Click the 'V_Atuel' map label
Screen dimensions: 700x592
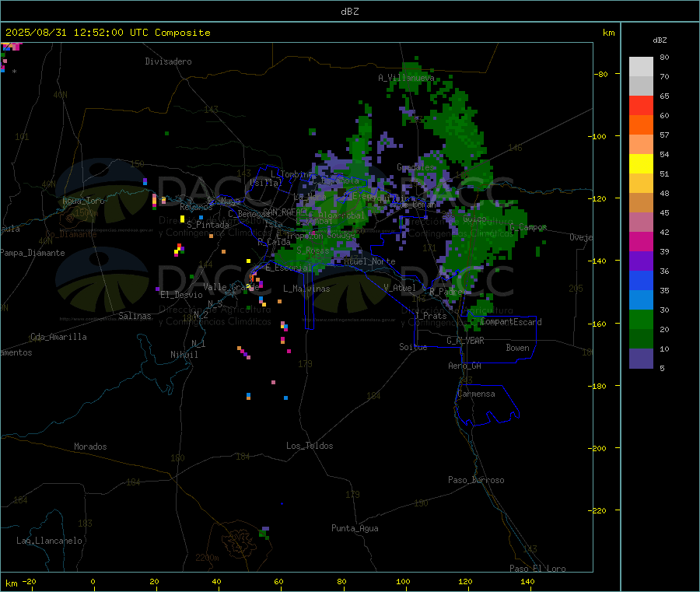[400, 288]
